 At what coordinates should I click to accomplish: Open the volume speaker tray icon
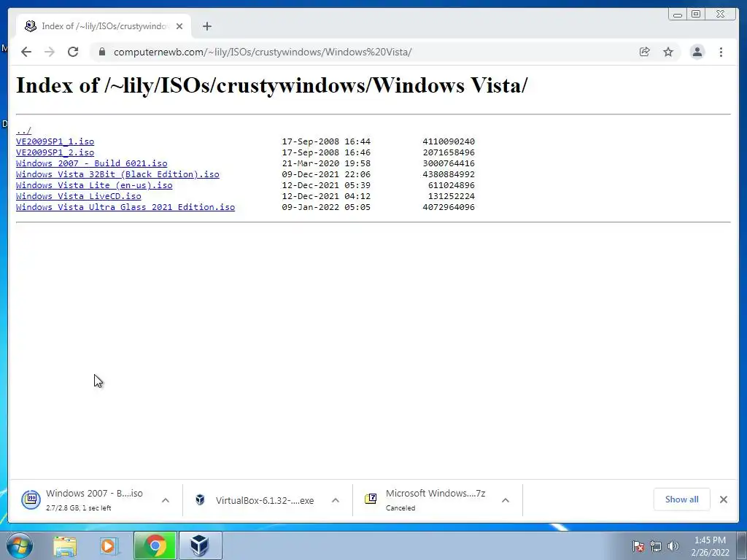pyautogui.click(x=673, y=546)
